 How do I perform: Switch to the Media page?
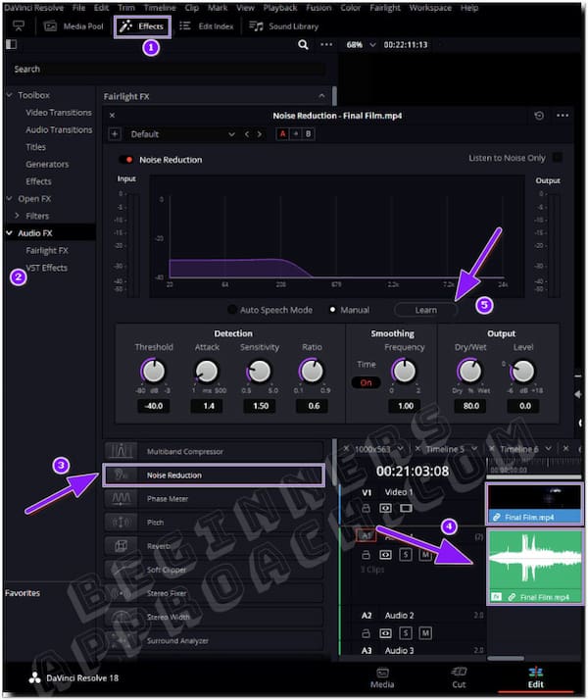382,677
